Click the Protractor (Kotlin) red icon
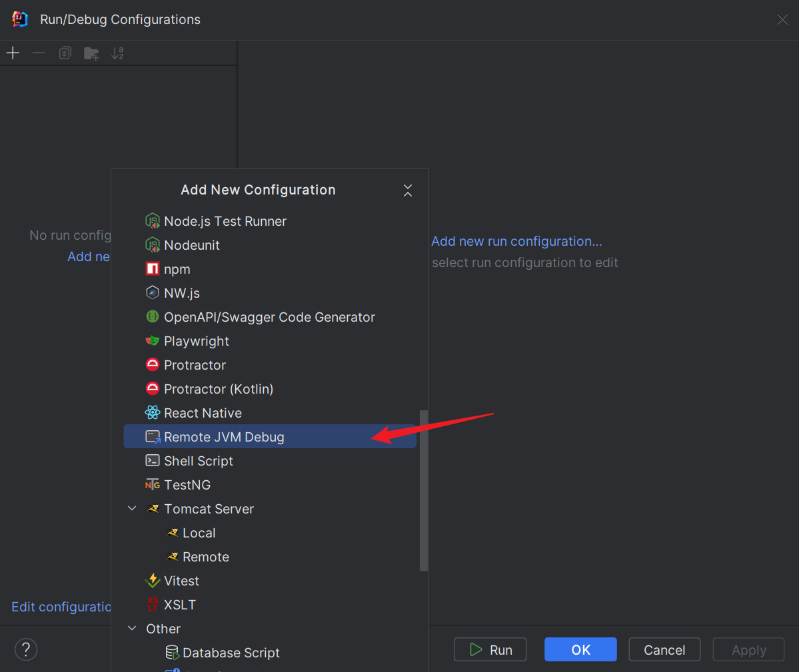Image resolution: width=799 pixels, height=672 pixels. click(153, 388)
